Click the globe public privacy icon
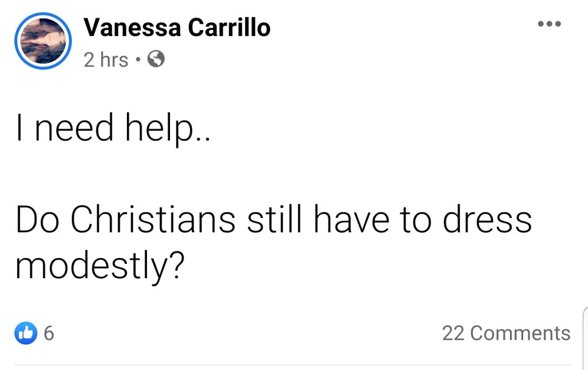588x370 pixels. 156,59
